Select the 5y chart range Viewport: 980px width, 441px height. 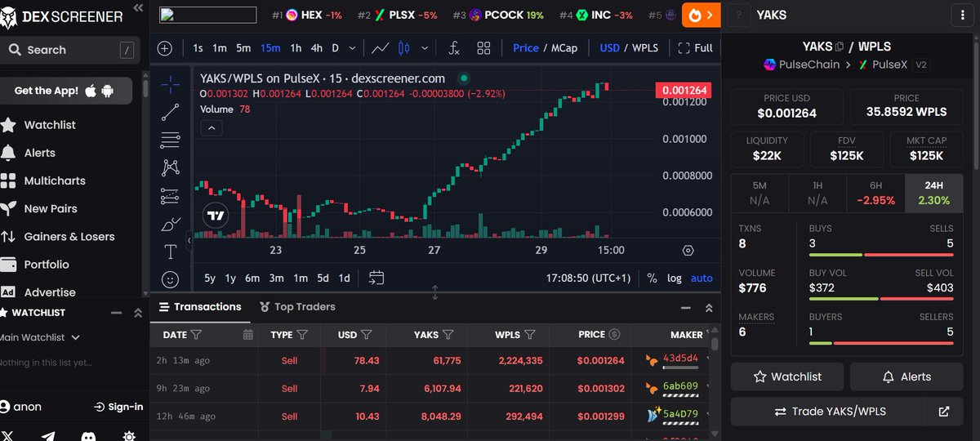click(x=210, y=278)
